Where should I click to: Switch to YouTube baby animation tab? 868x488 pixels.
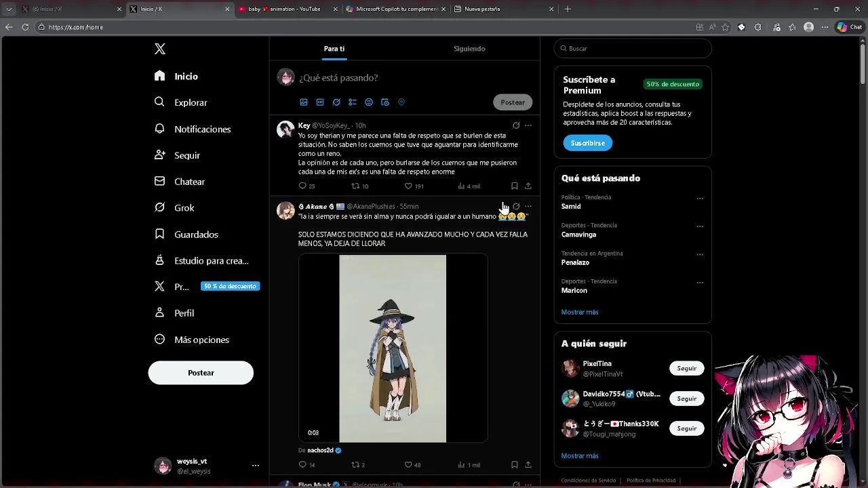(288, 9)
